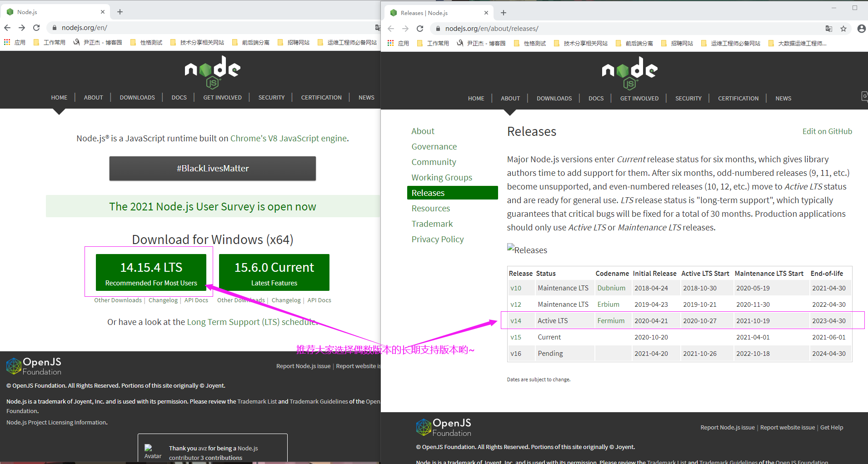Image resolution: width=868 pixels, height=464 pixels.
Task: Open Privacy Policy in the About sidebar
Action: (438, 239)
